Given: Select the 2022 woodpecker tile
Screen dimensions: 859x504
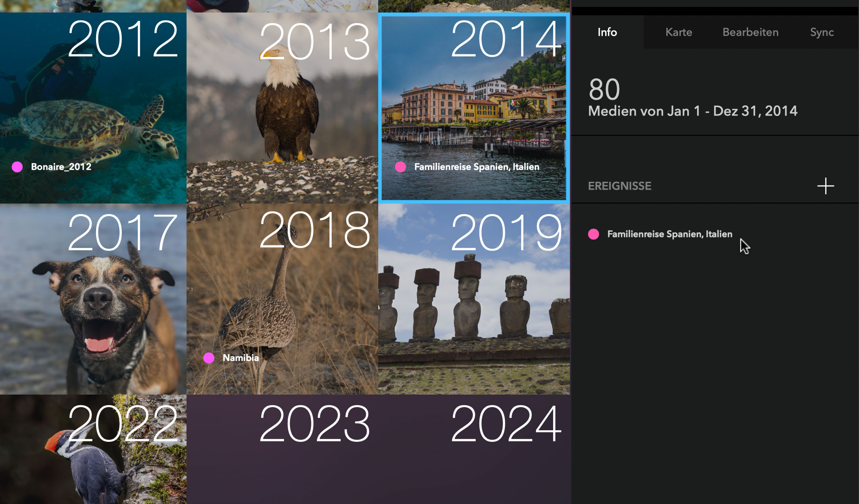Looking at the screenshot, I should pos(93,449).
